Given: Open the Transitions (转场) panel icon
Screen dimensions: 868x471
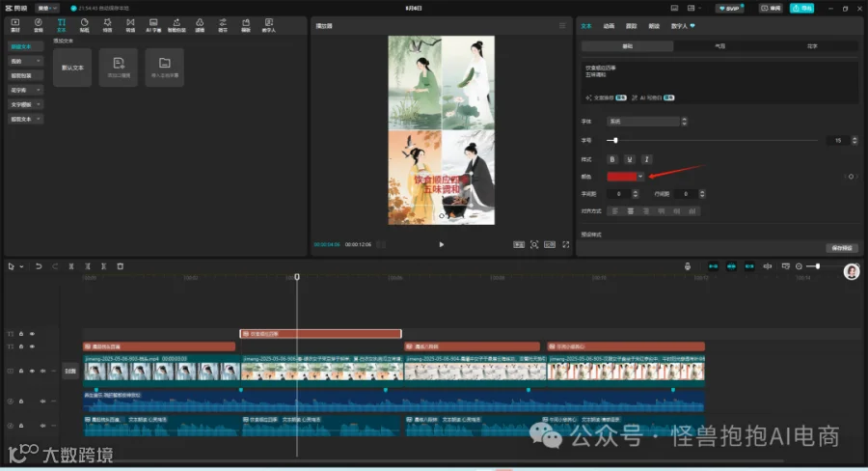Looking at the screenshot, I should point(130,25).
